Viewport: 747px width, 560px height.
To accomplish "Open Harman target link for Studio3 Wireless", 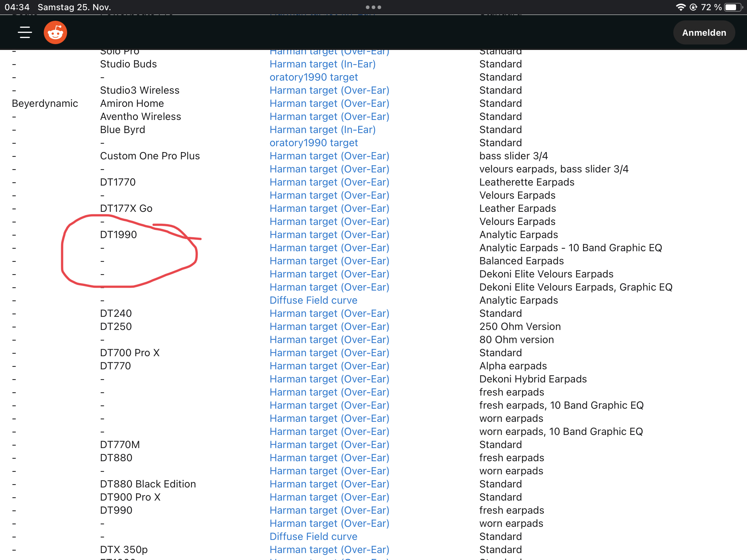I will [x=329, y=90].
